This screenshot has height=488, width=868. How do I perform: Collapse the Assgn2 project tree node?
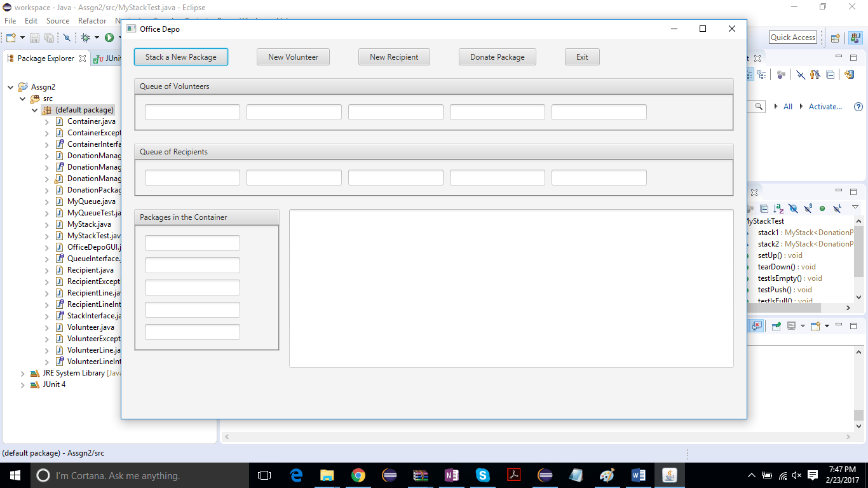coord(11,87)
